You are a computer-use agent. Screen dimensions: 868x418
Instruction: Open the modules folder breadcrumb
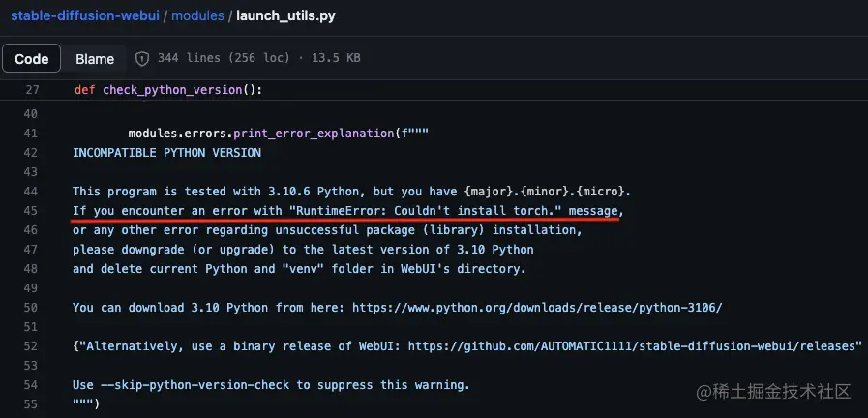click(x=197, y=15)
